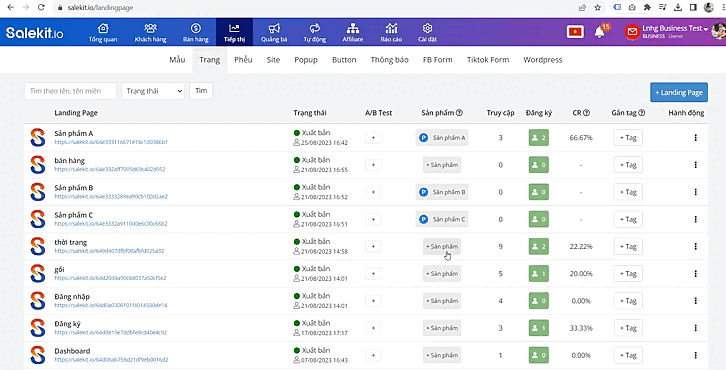The height and width of the screenshot is (370, 726).
Task: Open the Lnhg Business Test account menu
Action: [675, 31]
